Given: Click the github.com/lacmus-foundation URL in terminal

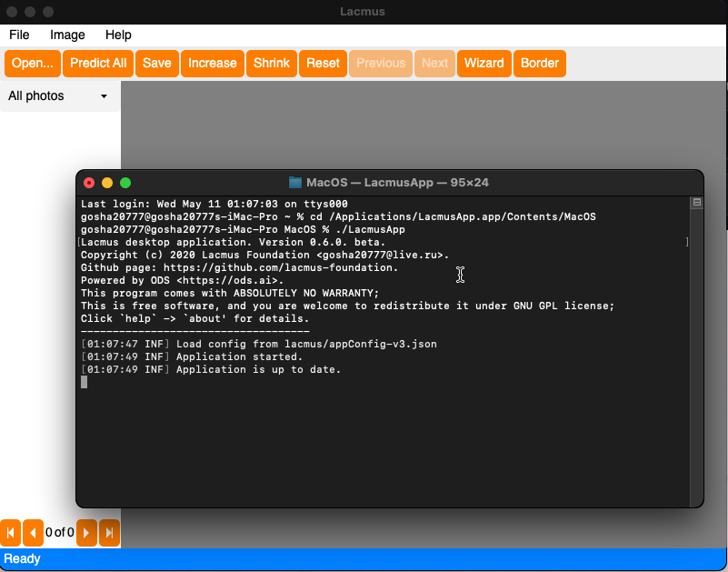Looking at the screenshot, I should (x=281, y=267).
